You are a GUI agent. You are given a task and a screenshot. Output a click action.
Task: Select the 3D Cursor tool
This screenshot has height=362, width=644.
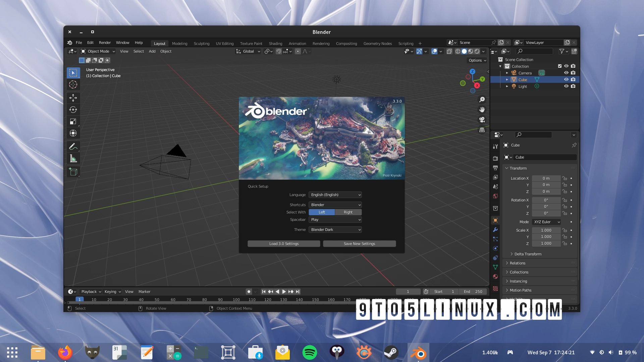click(73, 85)
